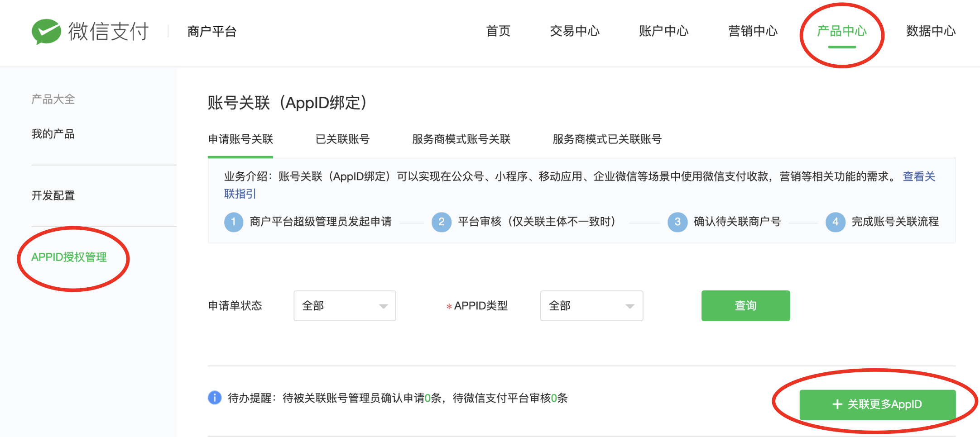Click the step 4 circle icon
980x437 pixels.
tap(836, 222)
